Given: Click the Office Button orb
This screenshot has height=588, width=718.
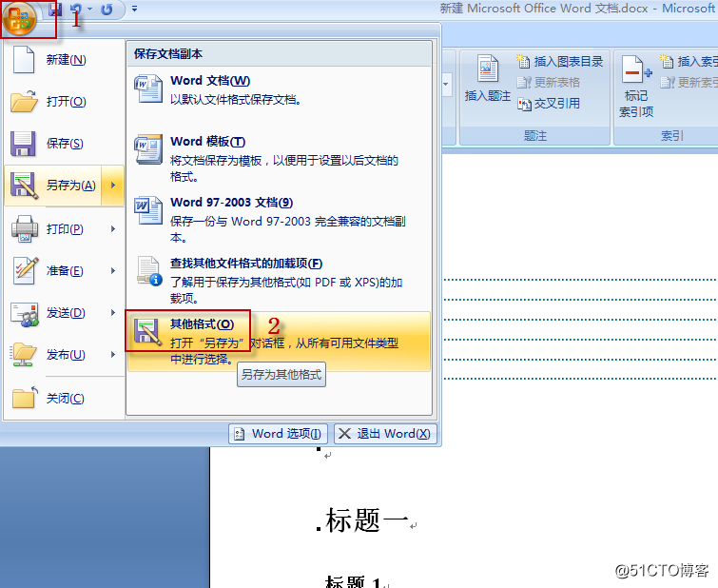Looking at the screenshot, I should pyautogui.click(x=19, y=18).
